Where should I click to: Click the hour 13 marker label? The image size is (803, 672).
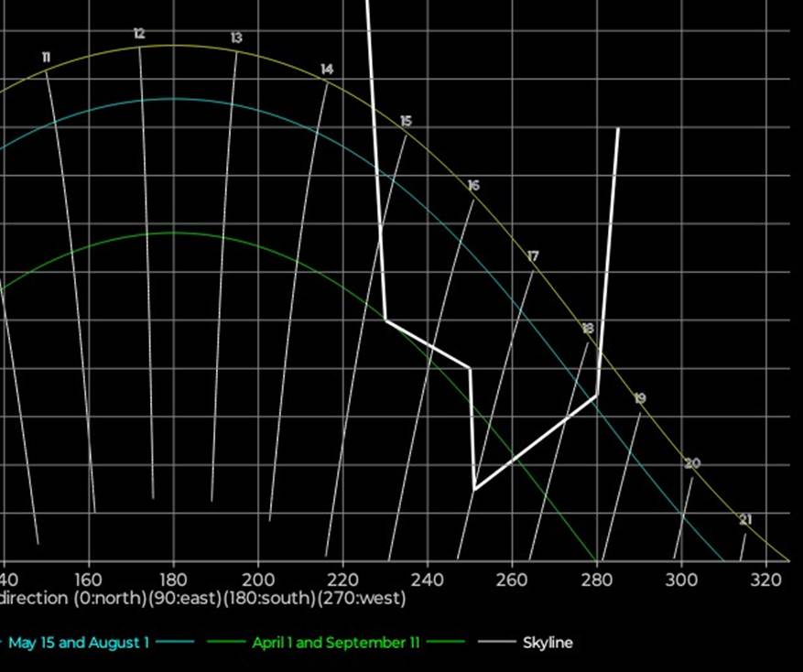(236, 38)
